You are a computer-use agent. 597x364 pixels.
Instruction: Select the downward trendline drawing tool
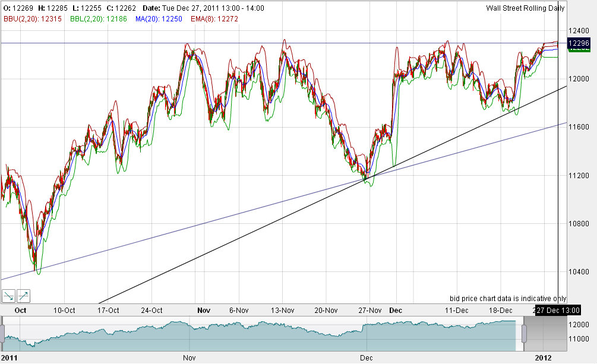point(10,296)
